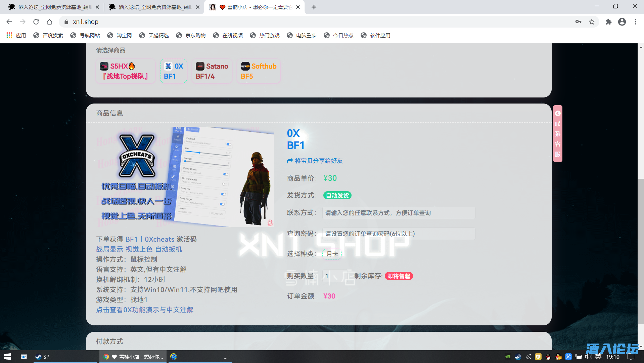The width and height of the screenshot is (644, 363).
Task: Open the 联系客服 side panel
Action: point(558,134)
